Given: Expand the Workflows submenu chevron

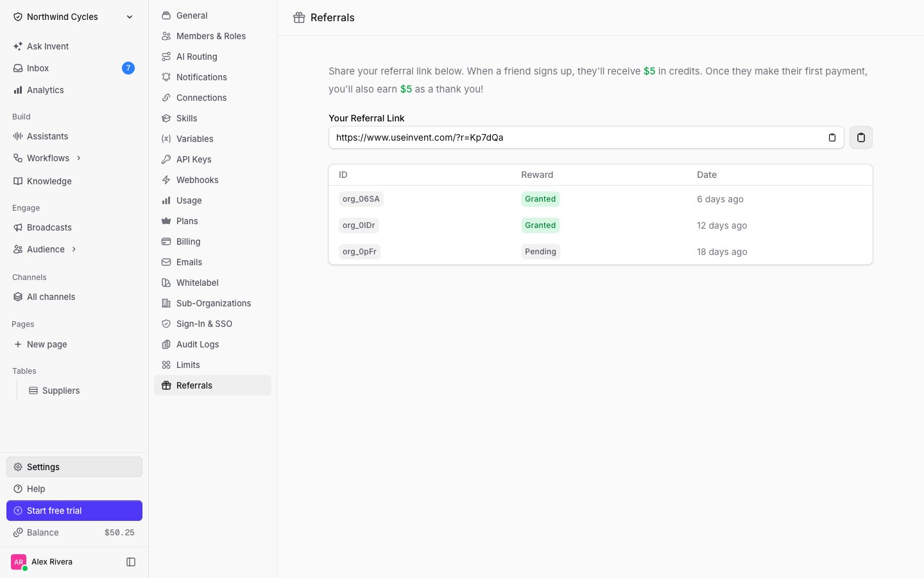Looking at the screenshot, I should pyautogui.click(x=79, y=158).
